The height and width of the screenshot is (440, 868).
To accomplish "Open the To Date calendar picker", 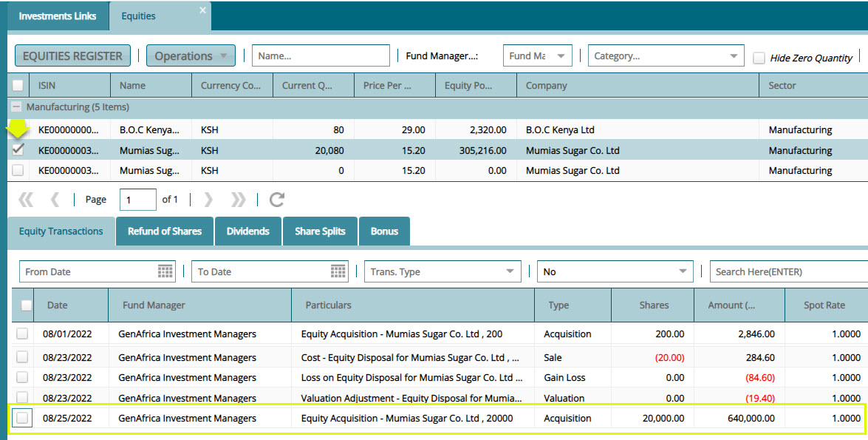I will click(338, 271).
